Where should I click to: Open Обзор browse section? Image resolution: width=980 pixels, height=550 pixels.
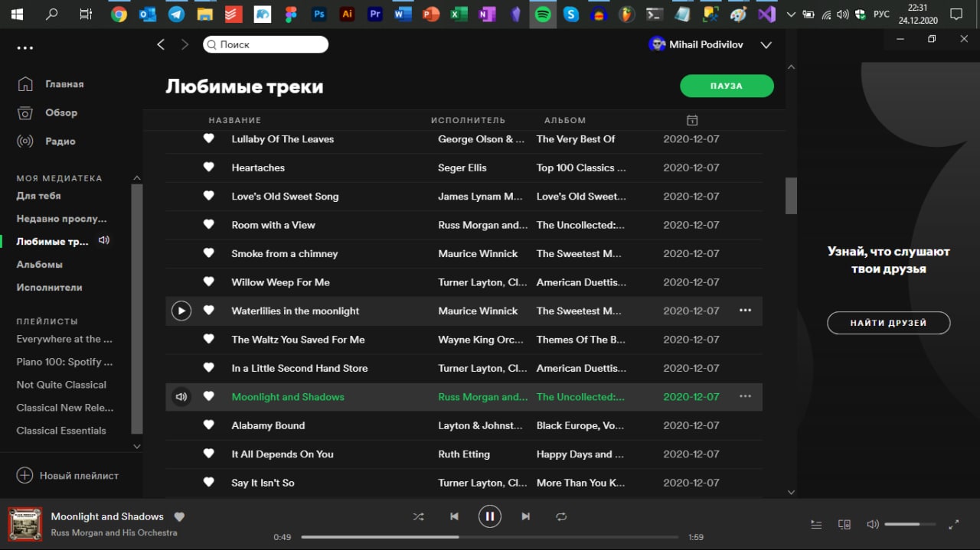click(61, 112)
